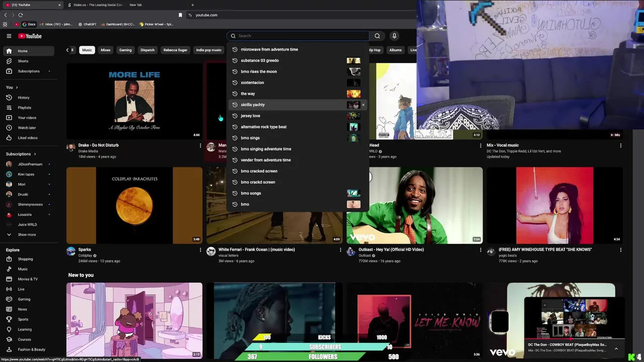This screenshot has height=362, width=644.
Task: Click the search magnifier button
Action: 377,36
